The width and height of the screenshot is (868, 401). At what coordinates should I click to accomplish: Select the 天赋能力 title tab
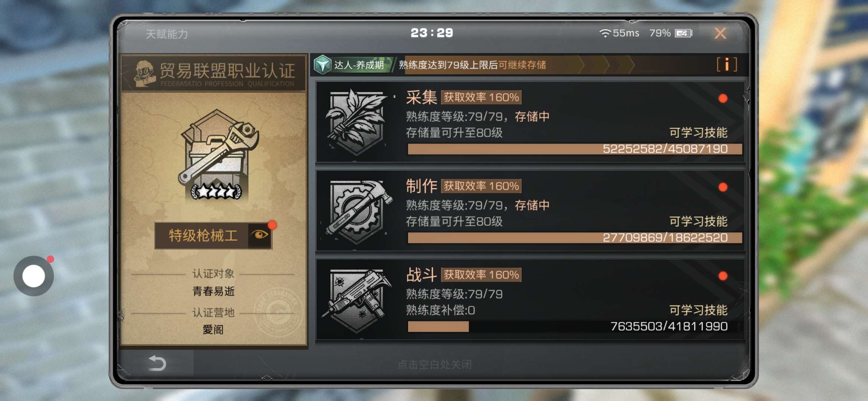(167, 34)
